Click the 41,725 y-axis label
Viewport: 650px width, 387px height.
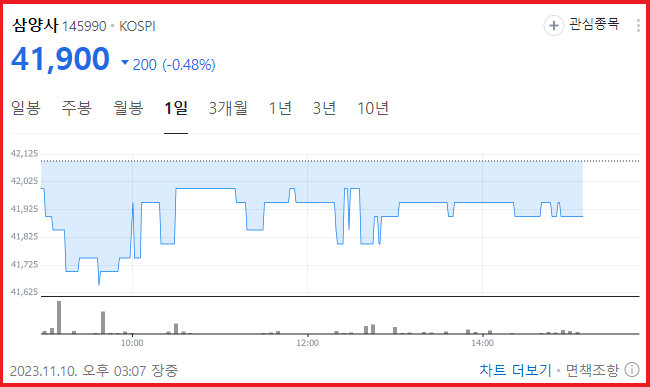pos(24,264)
